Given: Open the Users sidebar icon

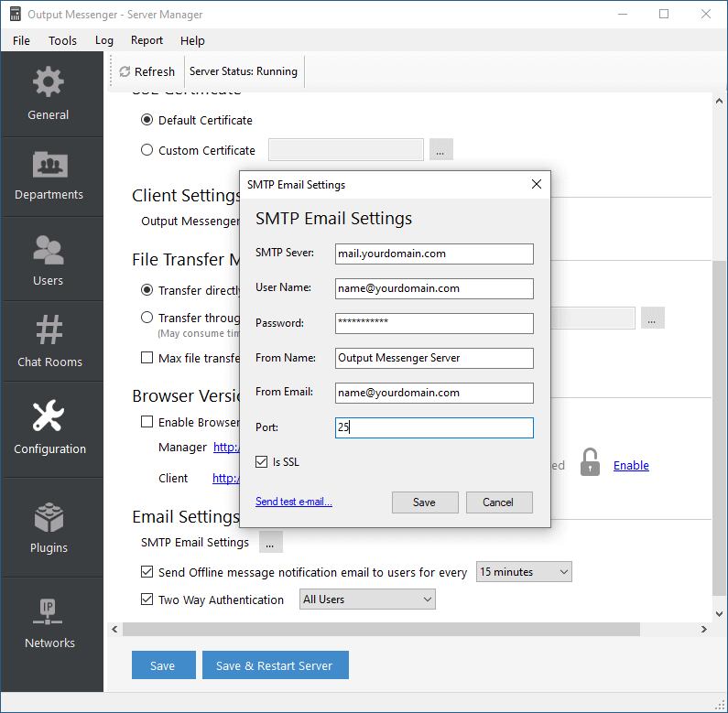Looking at the screenshot, I should 49,250.
